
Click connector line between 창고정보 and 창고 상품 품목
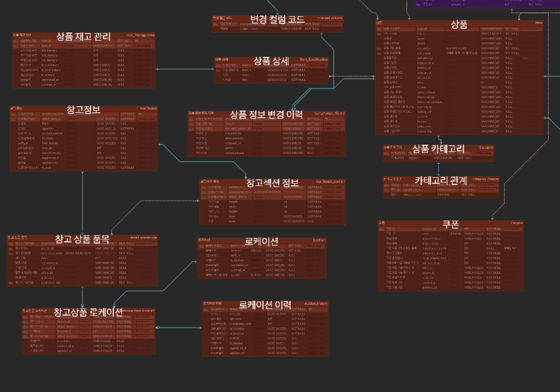(82, 203)
